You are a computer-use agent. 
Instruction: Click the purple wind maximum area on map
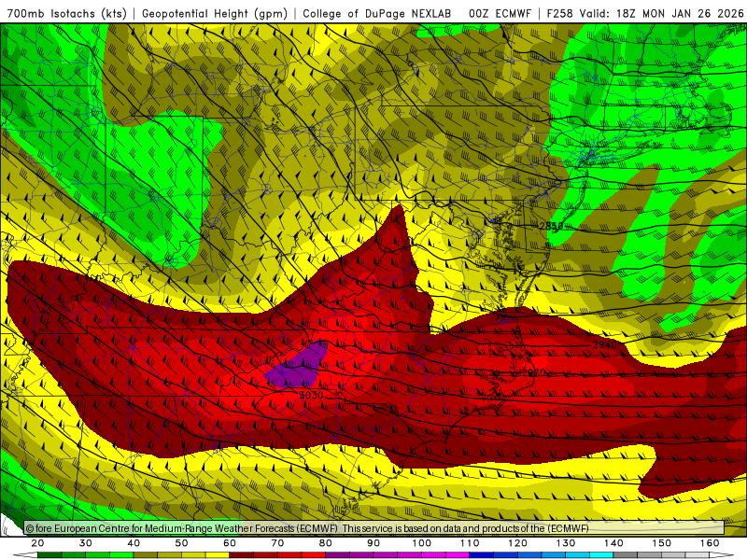[x=299, y=366]
